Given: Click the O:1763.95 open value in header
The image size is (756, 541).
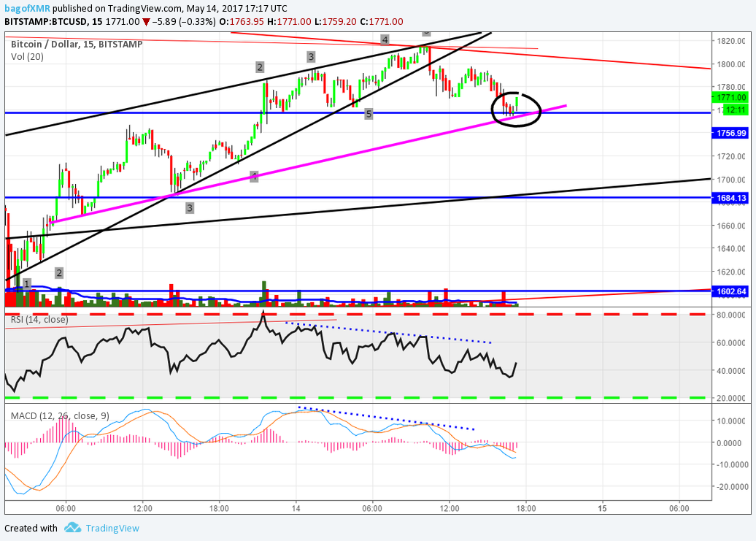Looking at the screenshot, I should point(242,22).
